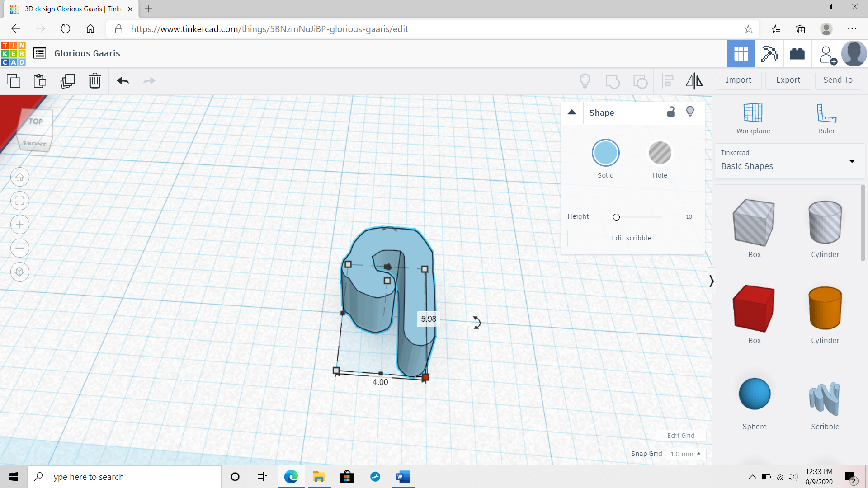Image resolution: width=868 pixels, height=488 pixels.
Task: Click the Tinkercad logo
Action: coord(14,53)
